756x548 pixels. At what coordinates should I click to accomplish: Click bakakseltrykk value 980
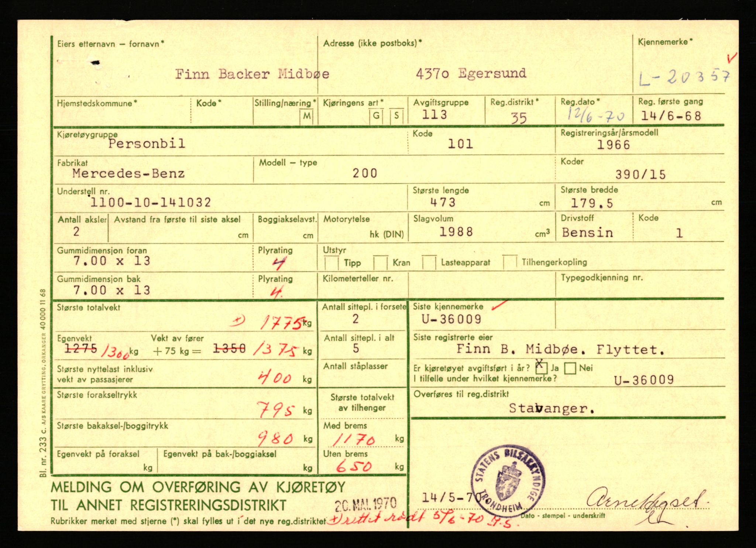276,439
